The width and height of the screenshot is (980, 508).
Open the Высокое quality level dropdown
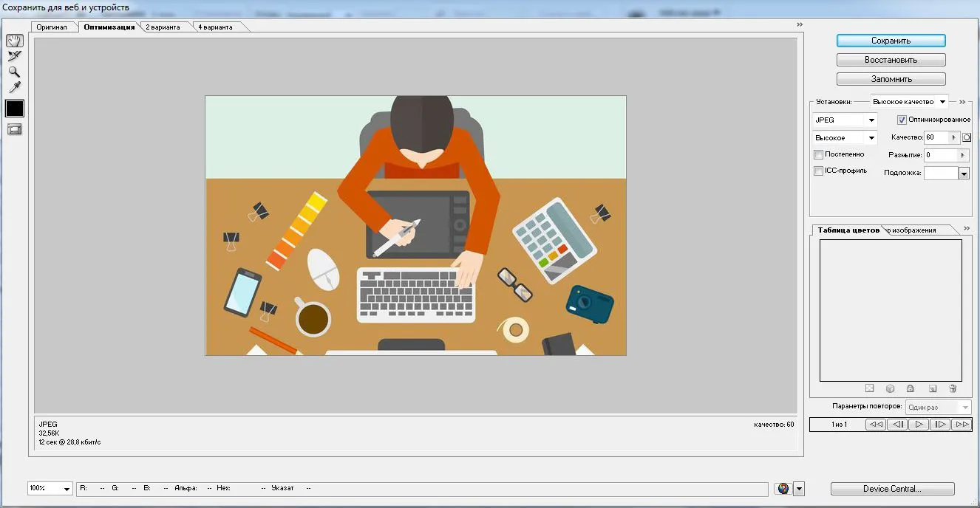[845, 138]
